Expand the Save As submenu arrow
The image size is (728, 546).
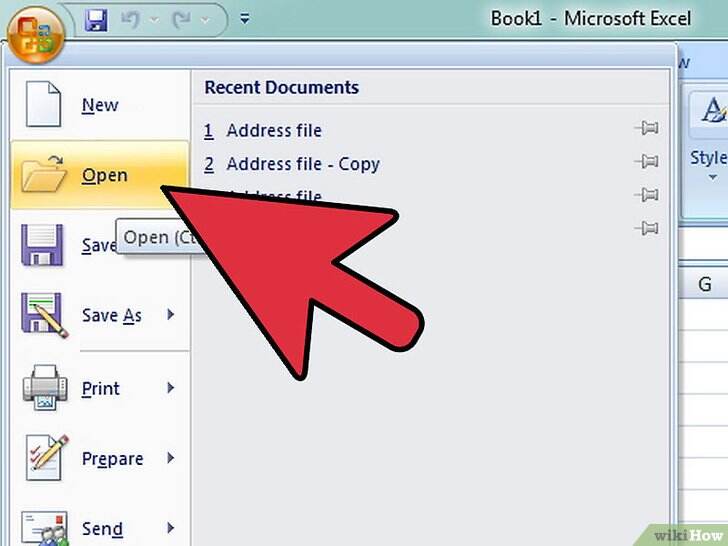pyautogui.click(x=171, y=315)
